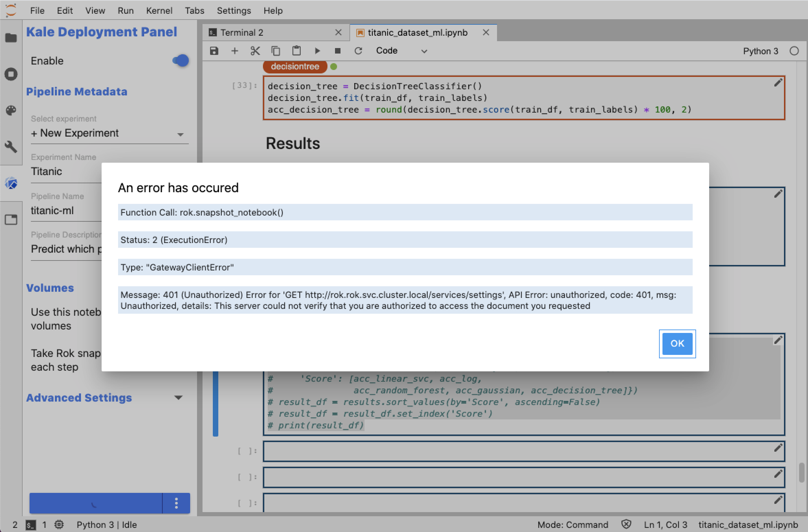808x532 pixels.
Task: Expand the Advanced Settings section
Action: (x=105, y=398)
